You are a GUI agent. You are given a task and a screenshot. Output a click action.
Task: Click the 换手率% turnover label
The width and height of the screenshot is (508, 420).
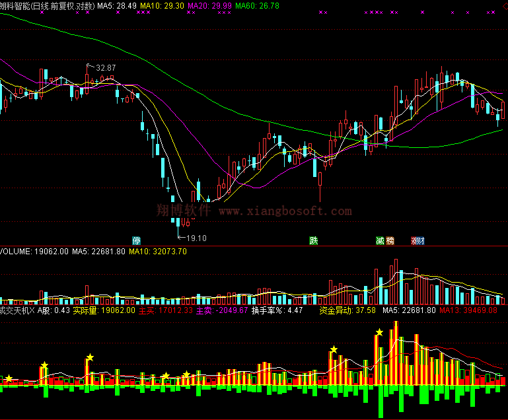(x=277, y=310)
